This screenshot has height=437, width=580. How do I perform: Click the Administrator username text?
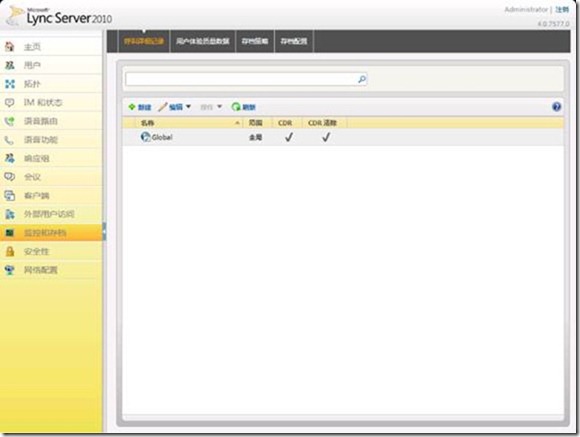(526, 10)
